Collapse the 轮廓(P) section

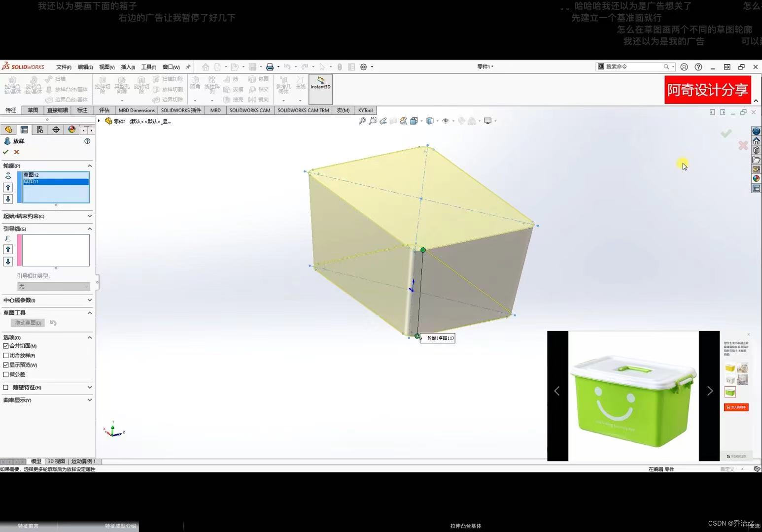coord(89,166)
